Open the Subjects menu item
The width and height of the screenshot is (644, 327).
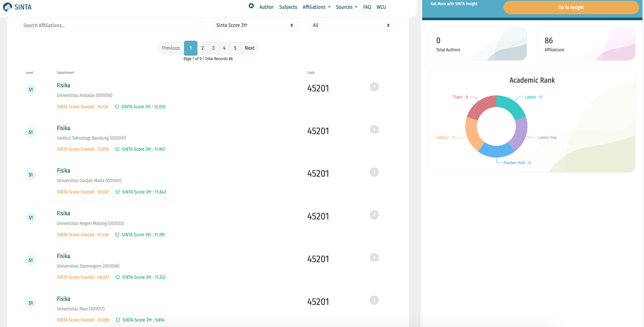[x=288, y=7]
